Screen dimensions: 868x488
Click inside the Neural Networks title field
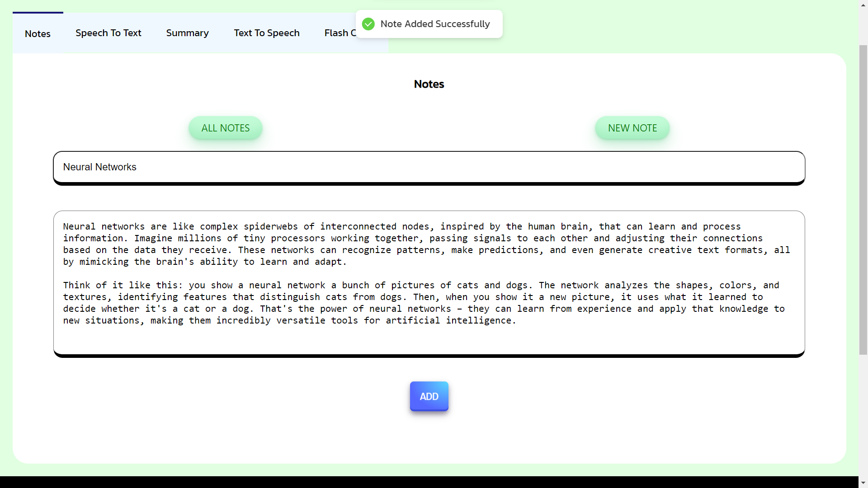coord(429,167)
